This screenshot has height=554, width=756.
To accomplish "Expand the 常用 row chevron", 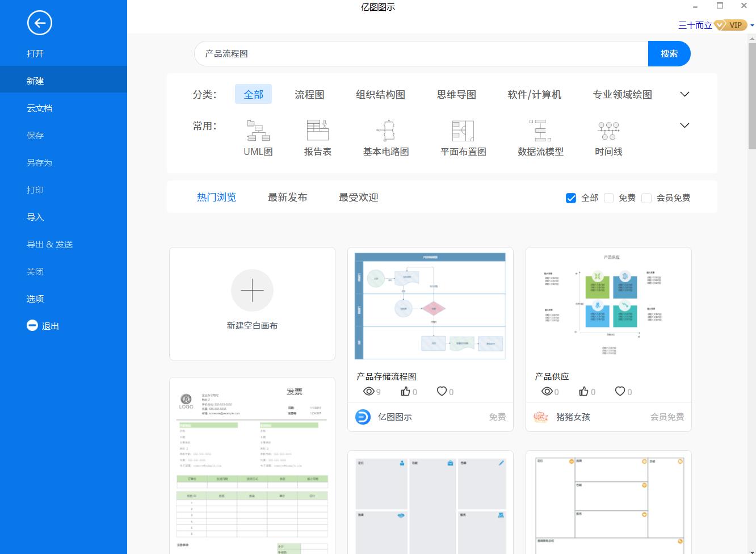I will coord(684,125).
